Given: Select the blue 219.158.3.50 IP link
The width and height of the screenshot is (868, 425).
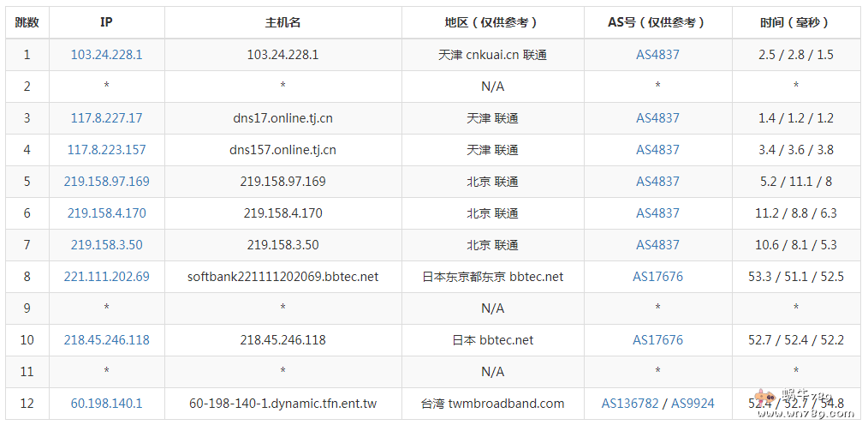Looking at the screenshot, I should pos(106,245).
